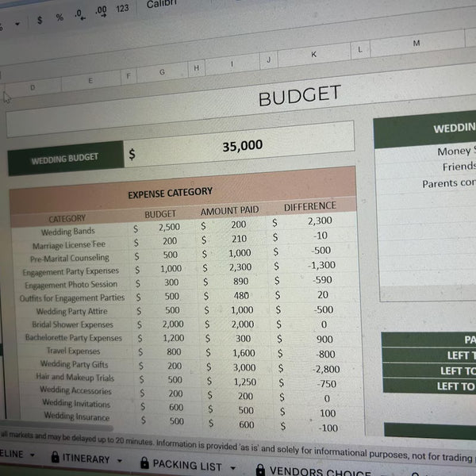Open the Calibri font dropdown
This screenshot has width=476, height=476.
tap(162, 4)
